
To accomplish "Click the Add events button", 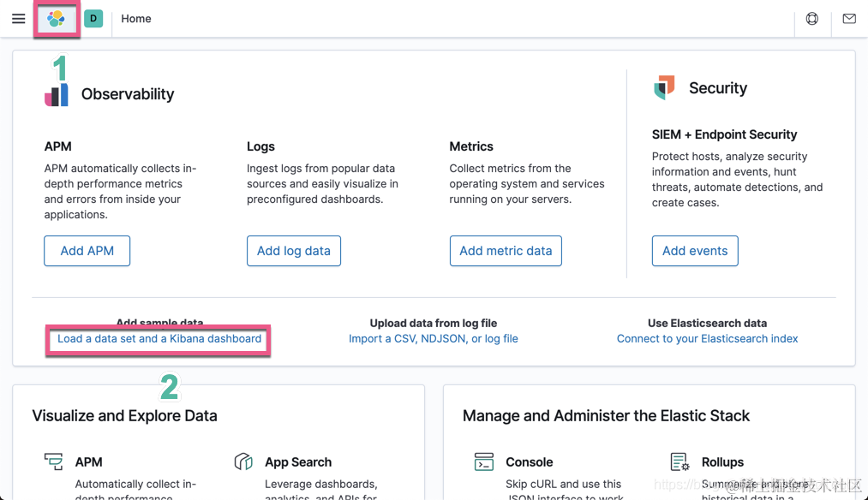I will [x=695, y=251].
